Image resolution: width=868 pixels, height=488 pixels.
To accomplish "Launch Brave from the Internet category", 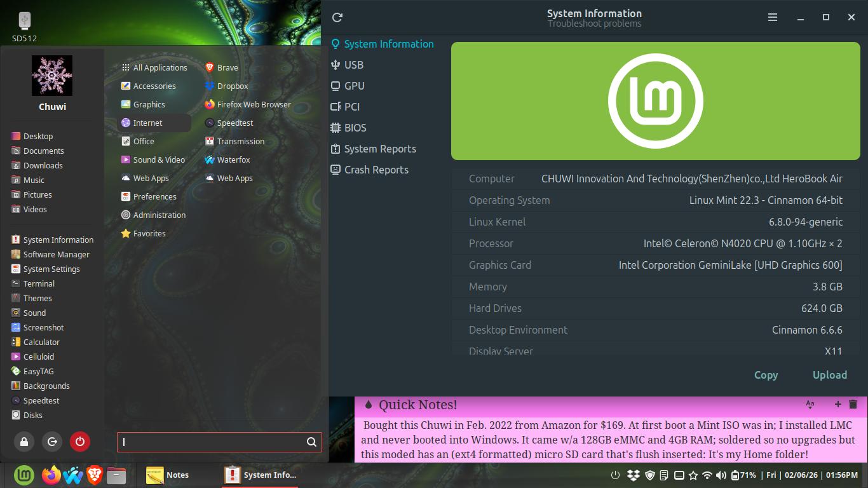I will click(227, 67).
